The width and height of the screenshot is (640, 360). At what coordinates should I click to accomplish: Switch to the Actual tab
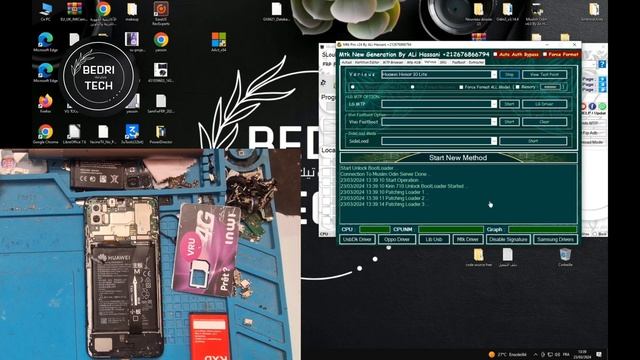click(347, 62)
